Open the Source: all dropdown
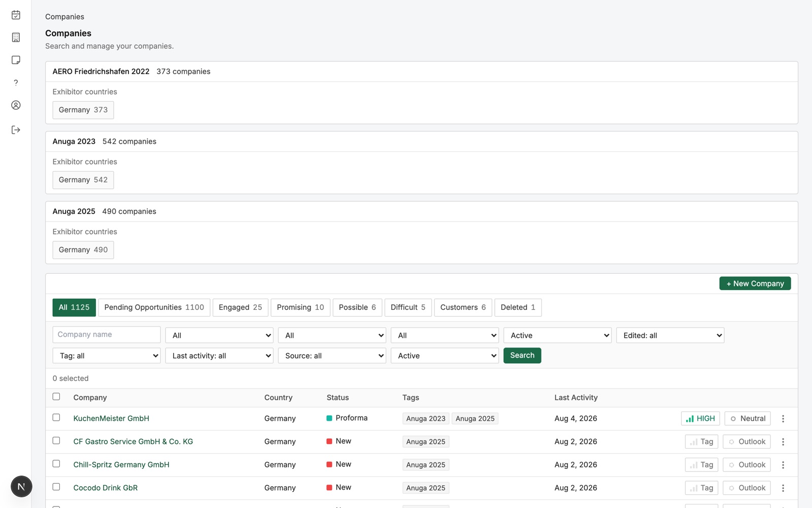This screenshot has height=508, width=812. pyautogui.click(x=332, y=356)
